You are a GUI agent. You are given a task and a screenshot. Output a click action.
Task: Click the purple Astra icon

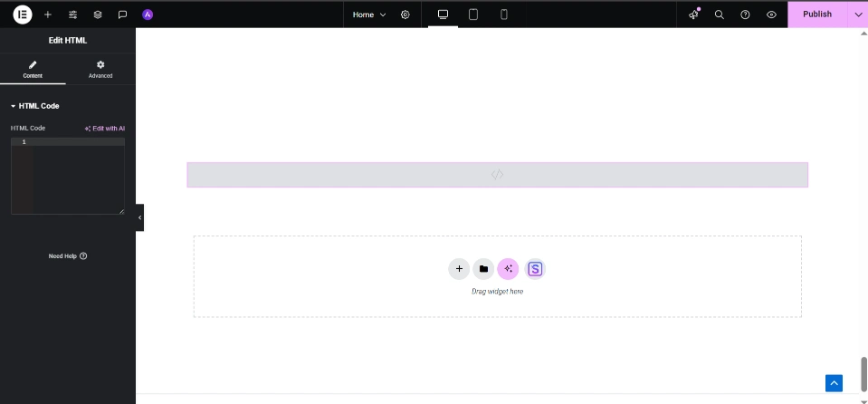[x=148, y=14]
